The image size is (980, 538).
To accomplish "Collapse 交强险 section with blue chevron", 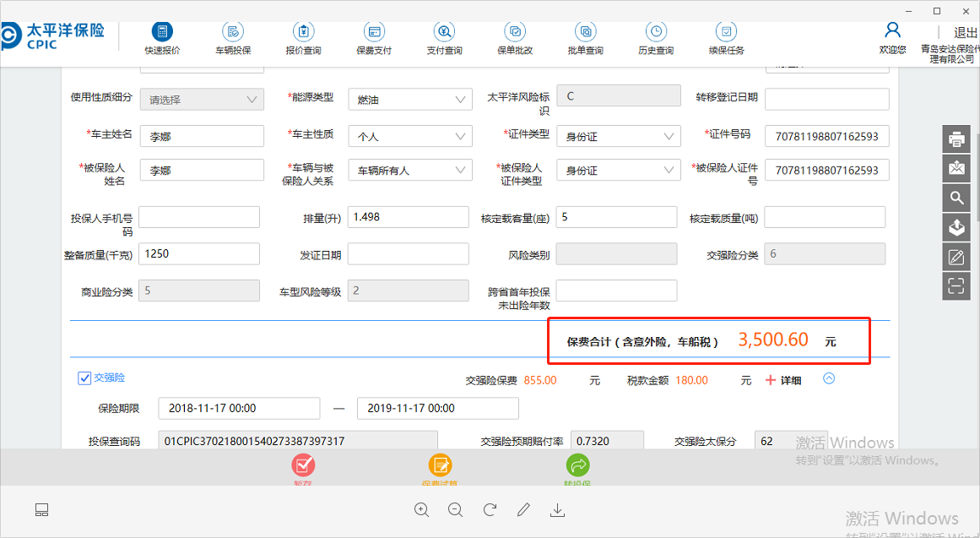I will click(829, 379).
